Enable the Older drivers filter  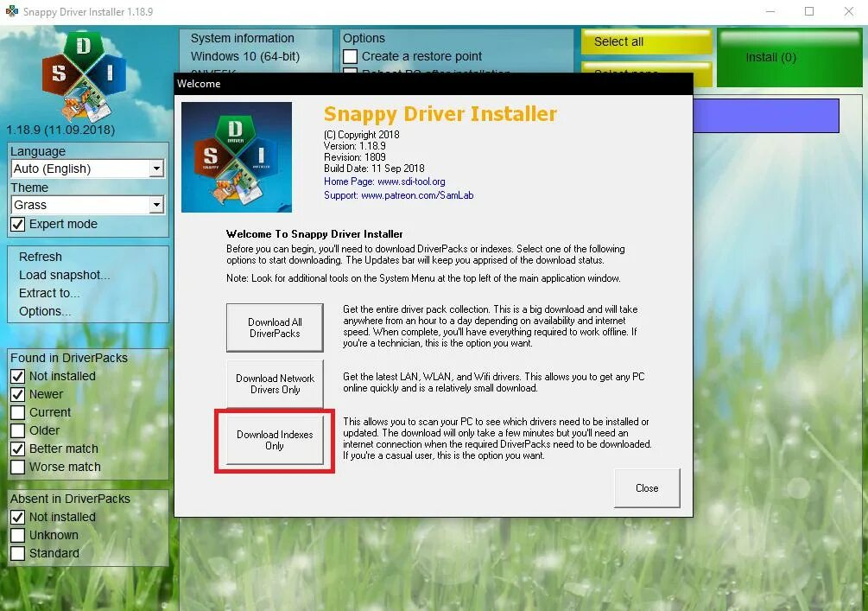18,430
